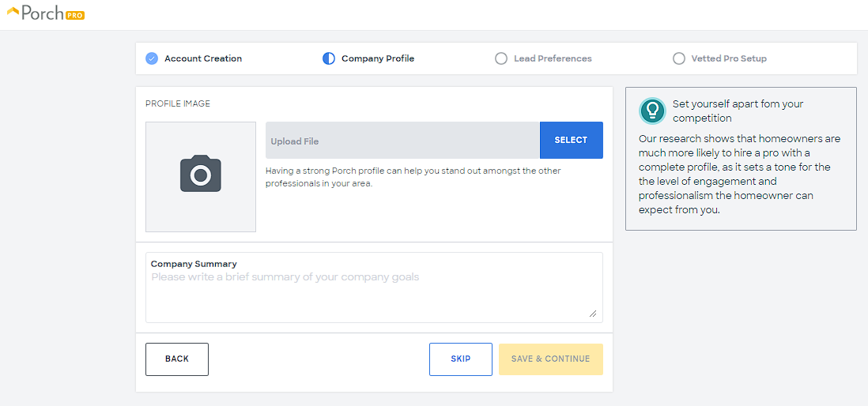Screen dimensions: 868x406
Task: Click the Porch Pro logo
Action: pyautogui.click(x=45, y=13)
